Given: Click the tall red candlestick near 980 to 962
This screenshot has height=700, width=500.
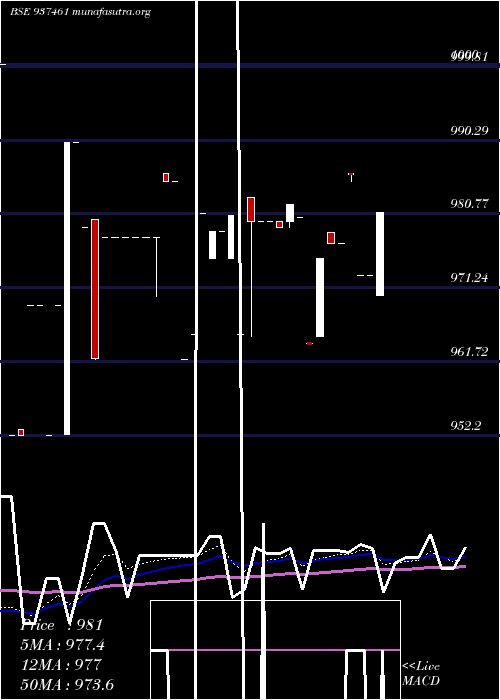Looking at the screenshot, I should click(95, 289).
